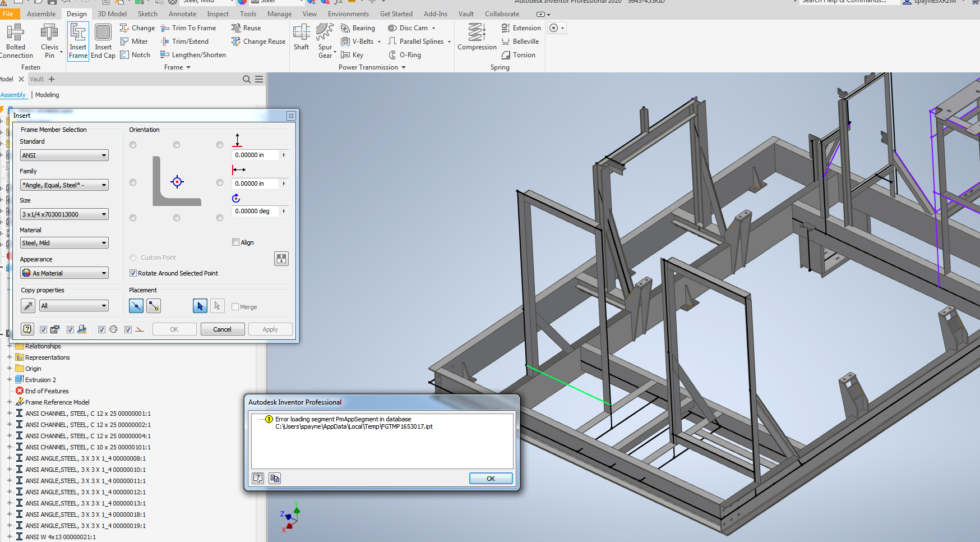The width and height of the screenshot is (980, 542).
Task: Check the Merge option under Placement
Action: coord(236,307)
